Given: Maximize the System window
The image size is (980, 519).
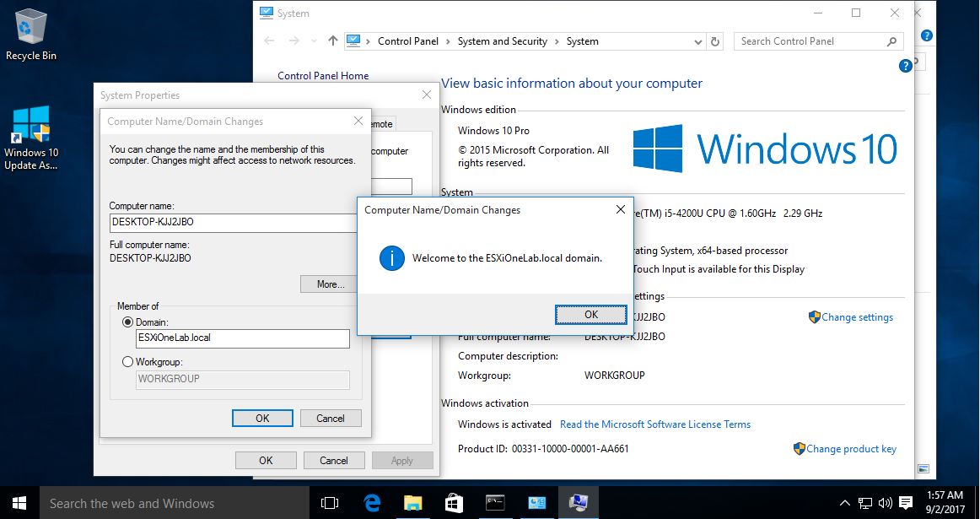Looking at the screenshot, I should (856, 14).
